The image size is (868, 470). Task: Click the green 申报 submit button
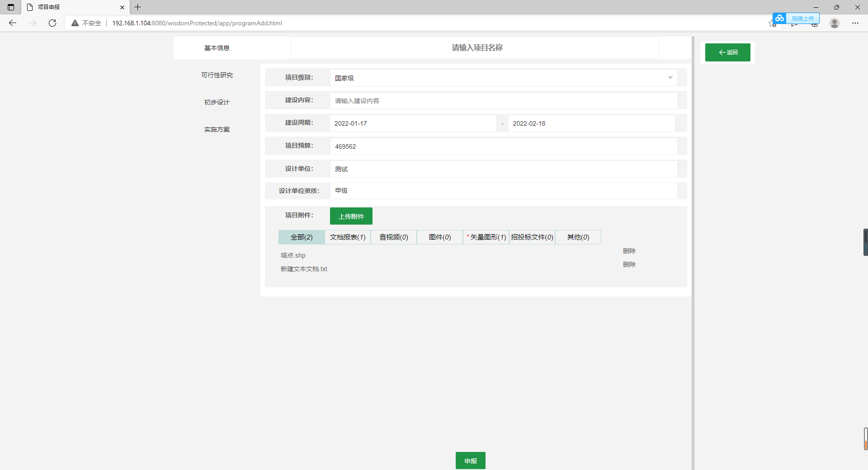coord(470,461)
